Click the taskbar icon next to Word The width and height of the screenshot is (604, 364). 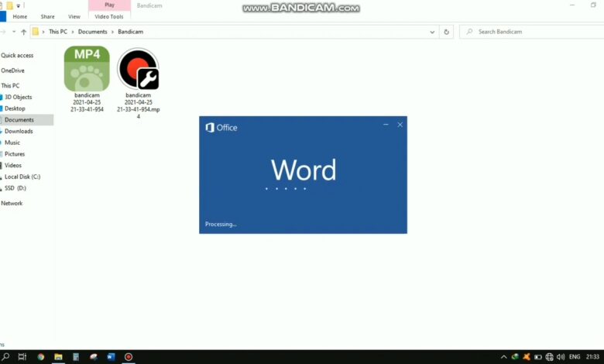[94, 357]
